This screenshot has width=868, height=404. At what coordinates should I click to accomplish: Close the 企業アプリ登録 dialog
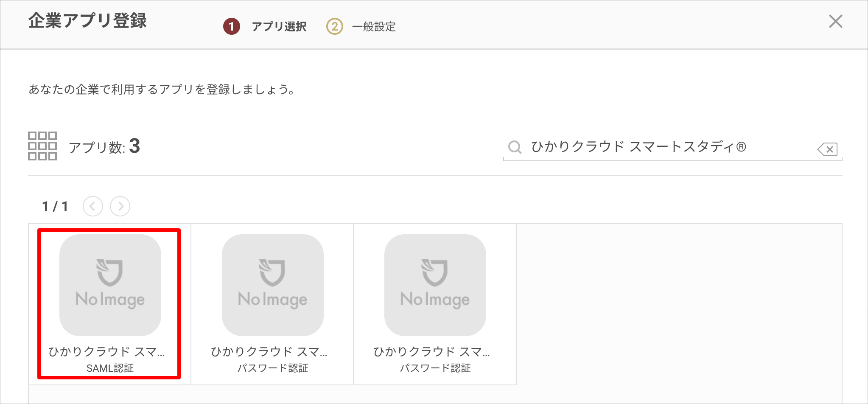(x=835, y=21)
